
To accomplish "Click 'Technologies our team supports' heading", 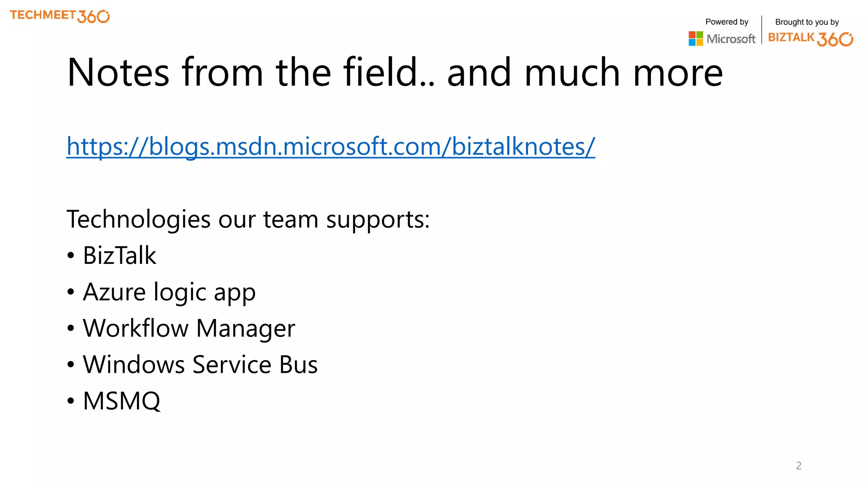I will click(248, 219).
